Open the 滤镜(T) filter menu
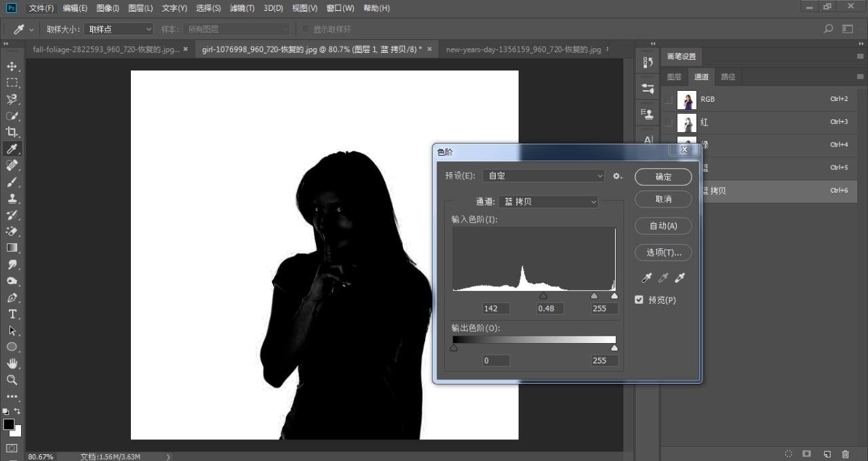Image resolution: width=868 pixels, height=461 pixels. click(242, 8)
